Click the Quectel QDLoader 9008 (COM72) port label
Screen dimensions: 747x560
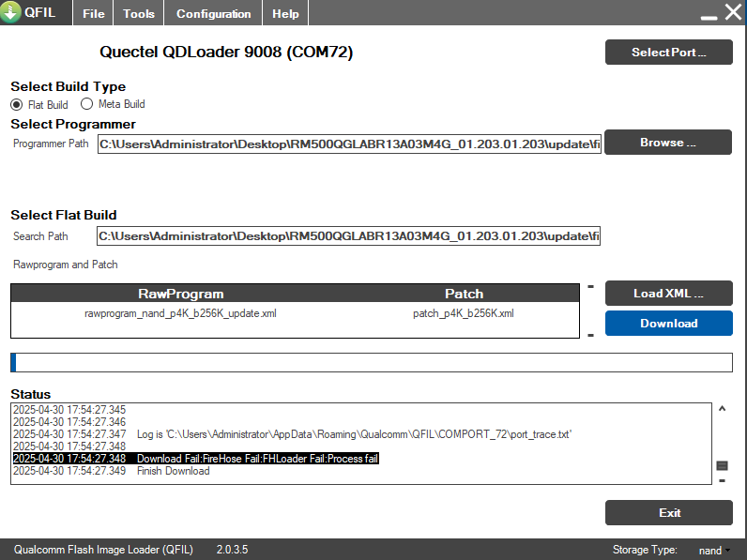tap(226, 52)
